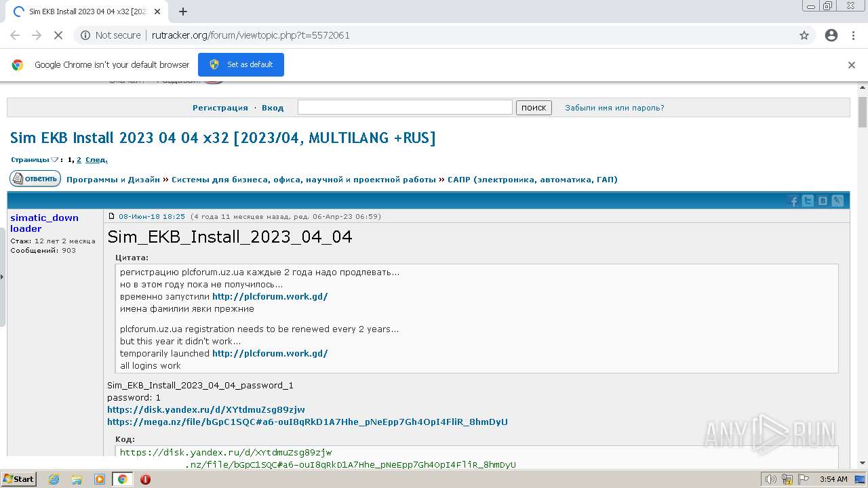Open the Chrome profile menu
Viewport: 868px width, 488px height.
click(x=831, y=35)
